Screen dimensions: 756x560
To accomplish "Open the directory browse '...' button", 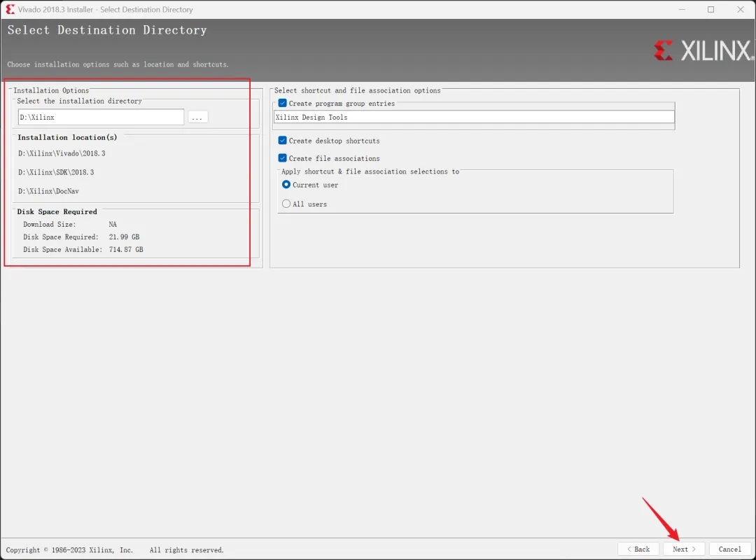I will 197,117.
